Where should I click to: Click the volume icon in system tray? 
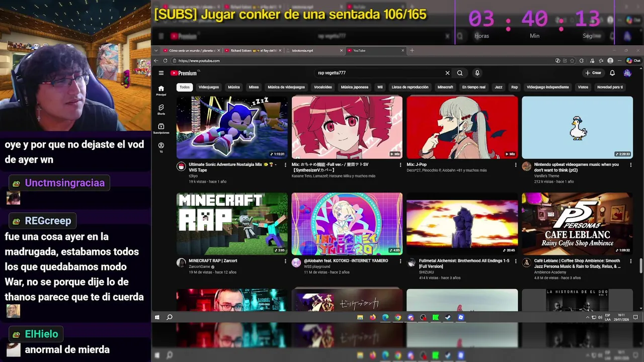[x=600, y=317]
